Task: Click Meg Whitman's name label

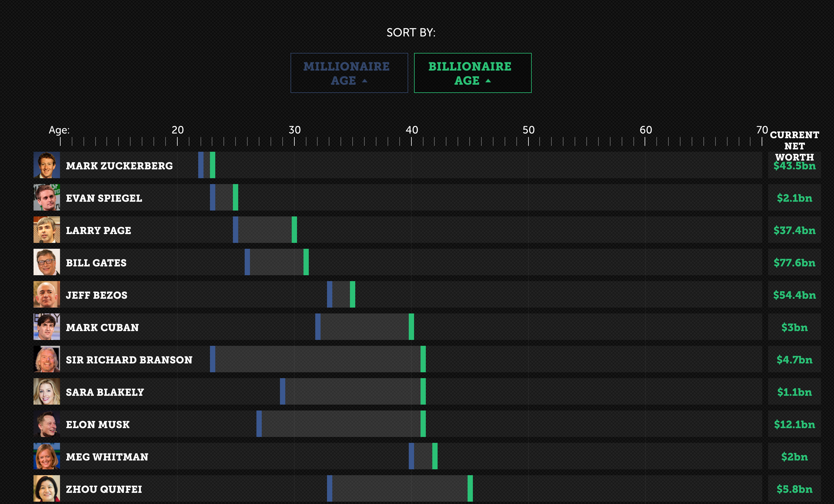Action: coord(107,457)
